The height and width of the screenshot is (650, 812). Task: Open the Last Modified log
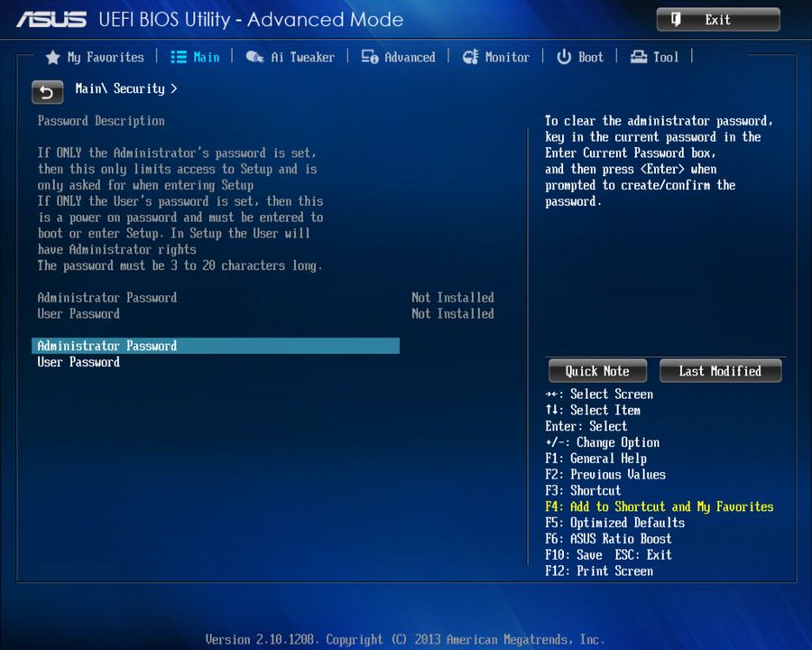click(720, 370)
